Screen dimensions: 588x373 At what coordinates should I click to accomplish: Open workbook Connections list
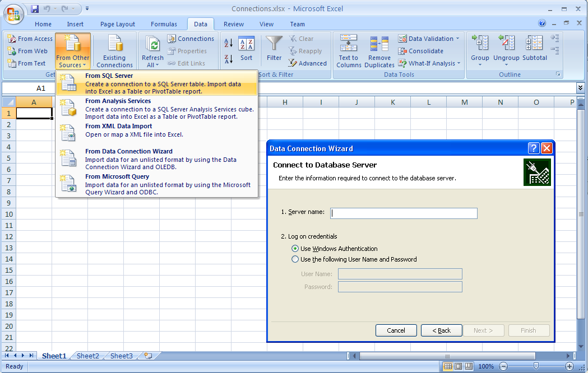pos(191,39)
